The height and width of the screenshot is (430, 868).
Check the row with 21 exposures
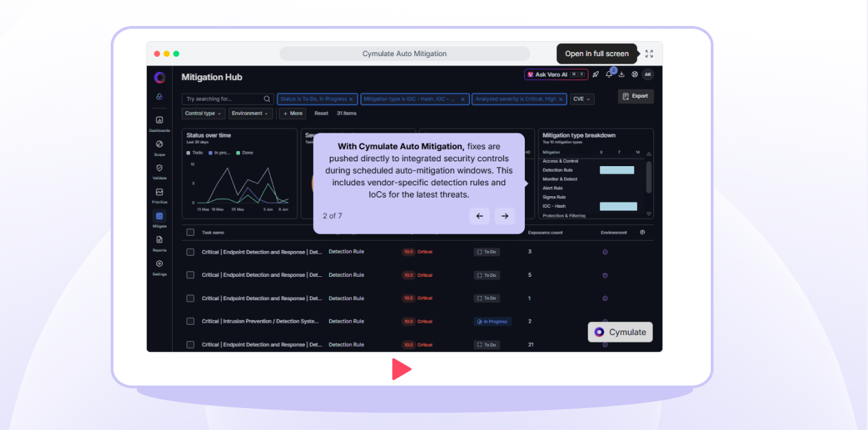pyautogui.click(x=190, y=345)
